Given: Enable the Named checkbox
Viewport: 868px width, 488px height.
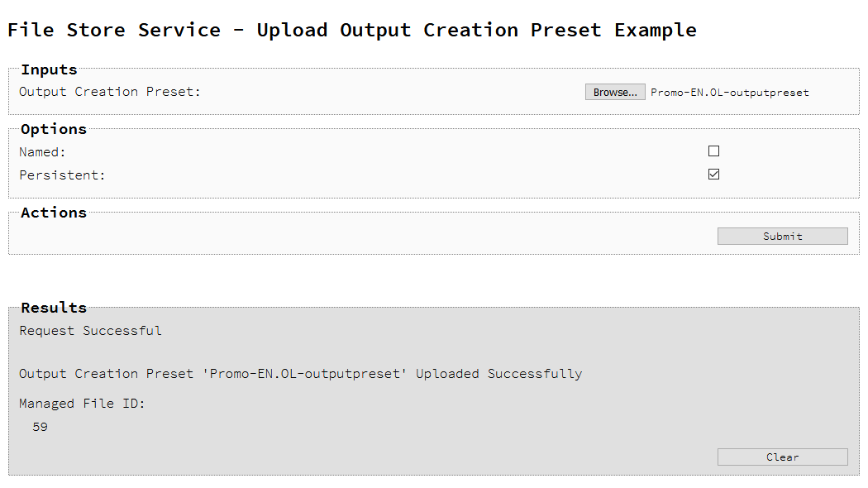Looking at the screenshot, I should pos(713,151).
